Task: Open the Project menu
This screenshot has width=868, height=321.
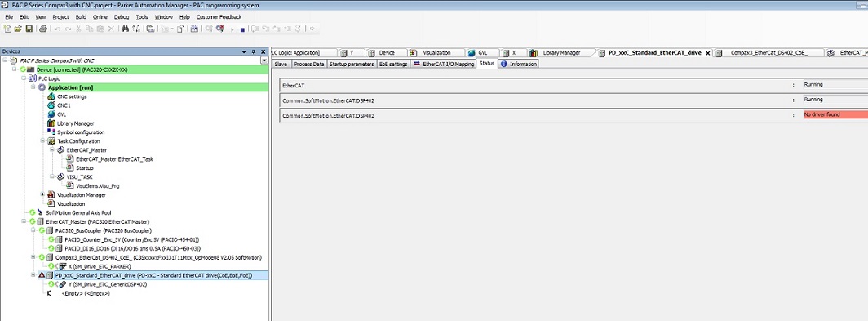Action: pyautogui.click(x=60, y=17)
